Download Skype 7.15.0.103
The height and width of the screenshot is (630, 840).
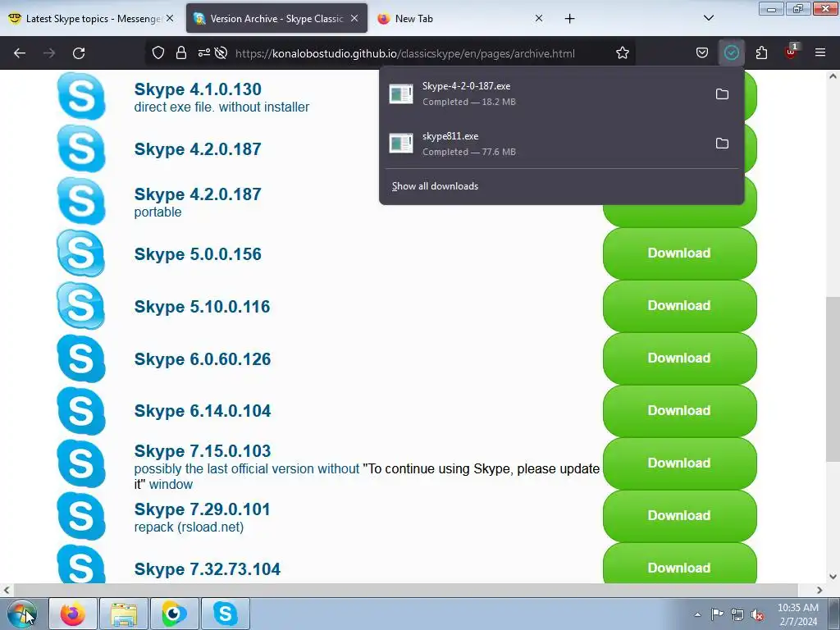point(679,463)
